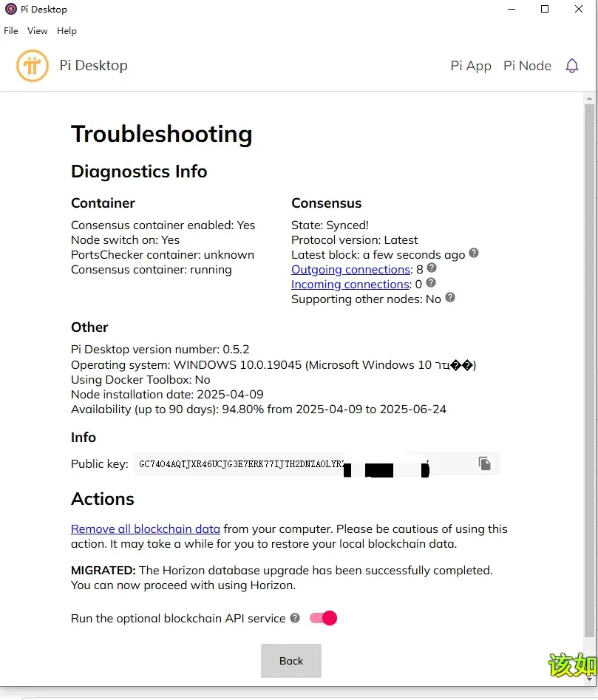Viewport: 598px width, 700px height.
Task: Close the Pi Desktop window
Action: 578,9
